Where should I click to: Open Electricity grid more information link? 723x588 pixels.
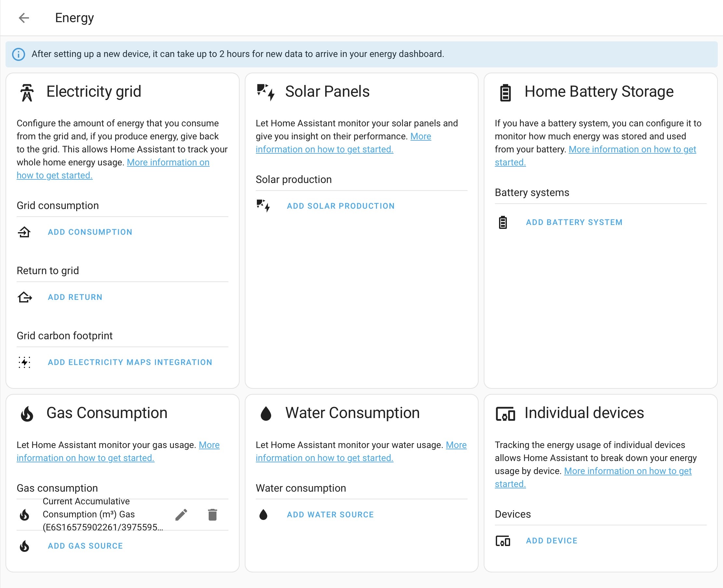168,162
